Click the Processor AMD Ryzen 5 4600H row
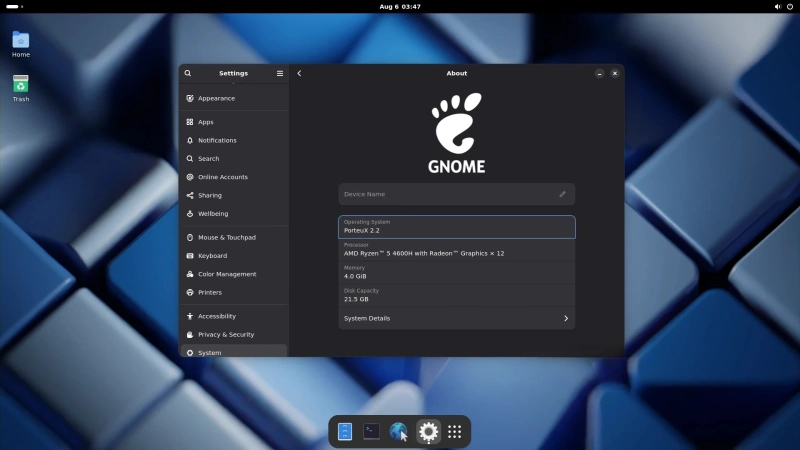This screenshot has height=450, width=800. (x=457, y=250)
